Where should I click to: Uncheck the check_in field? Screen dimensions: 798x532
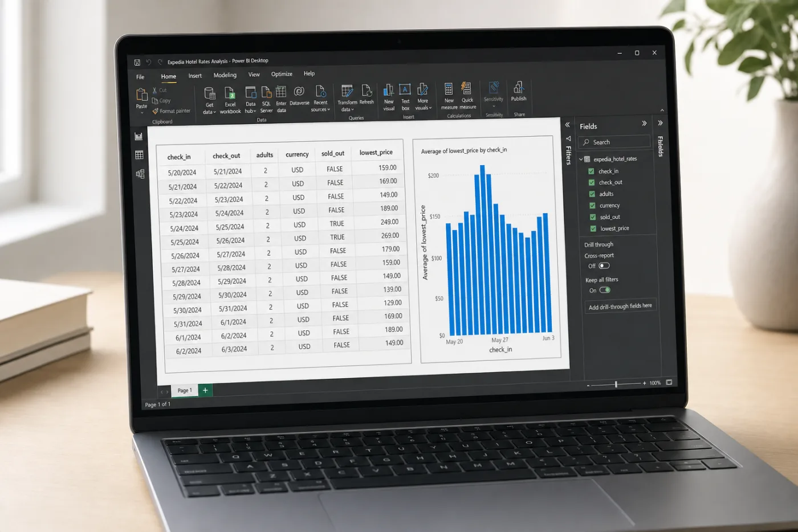pyautogui.click(x=591, y=171)
